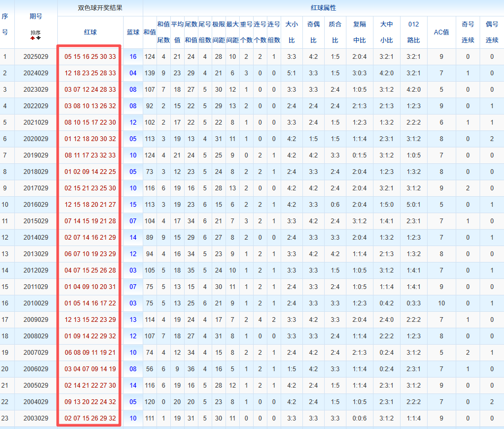Image resolution: width=504 pixels, height=429 pixels.
Task: Click blue ball 04 in row 2024029
Action: (x=133, y=73)
